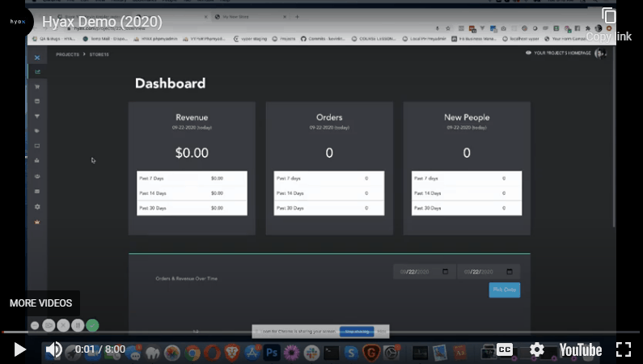
Task: Seek using the video progress bar
Action: pyautogui.click(x=322, y=332)
